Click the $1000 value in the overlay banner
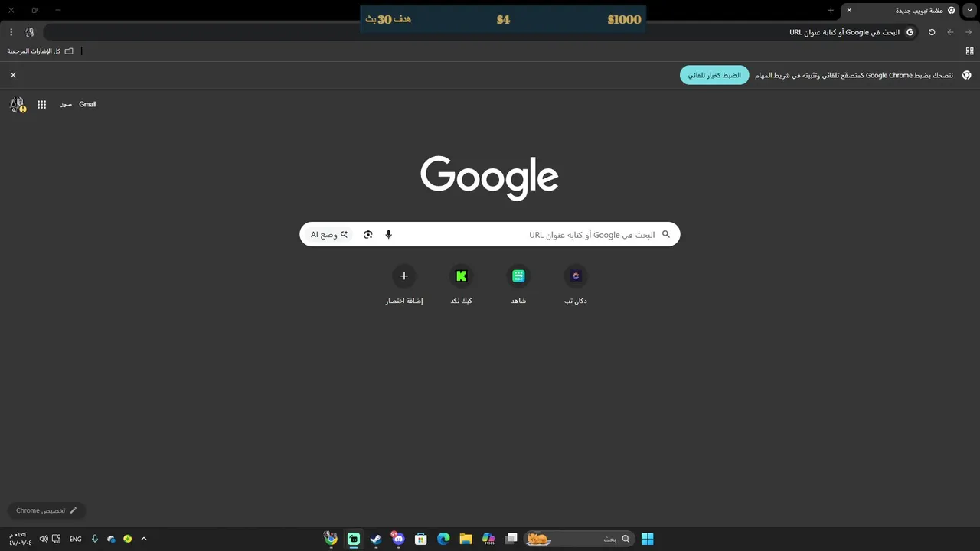This screenshot has height=551, width=980. [x=624, y=20]
